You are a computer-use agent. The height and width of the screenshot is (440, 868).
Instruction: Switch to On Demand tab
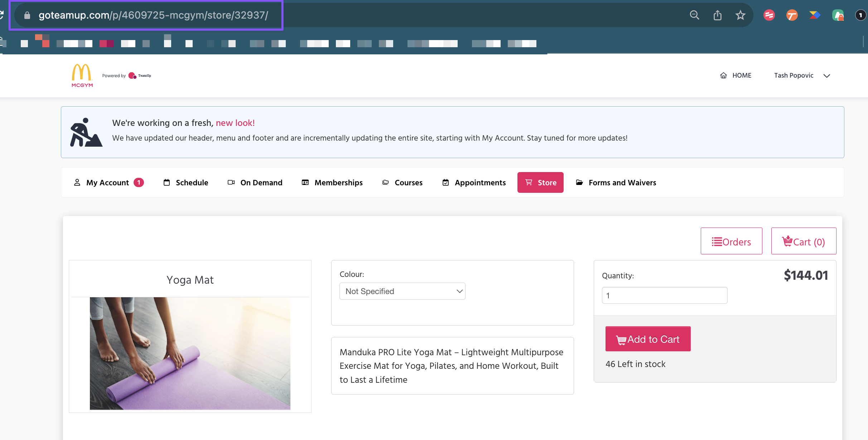(255, 182)
